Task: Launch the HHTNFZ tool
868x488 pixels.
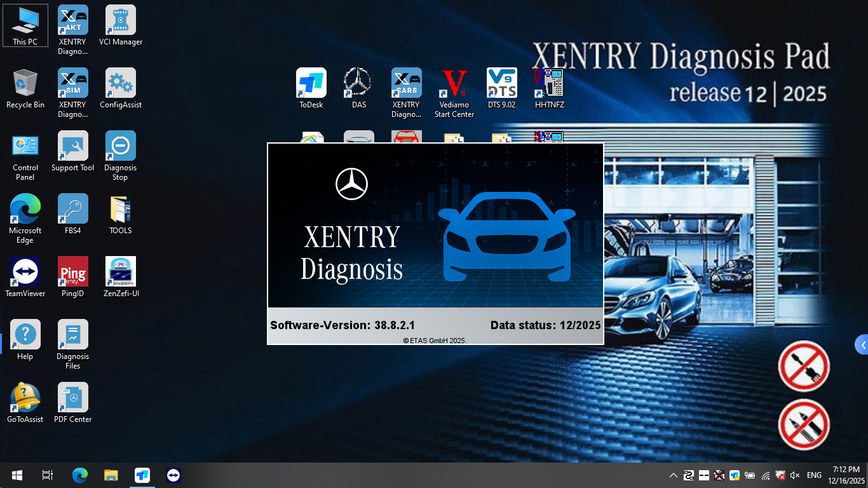Action: coord(549,83)
